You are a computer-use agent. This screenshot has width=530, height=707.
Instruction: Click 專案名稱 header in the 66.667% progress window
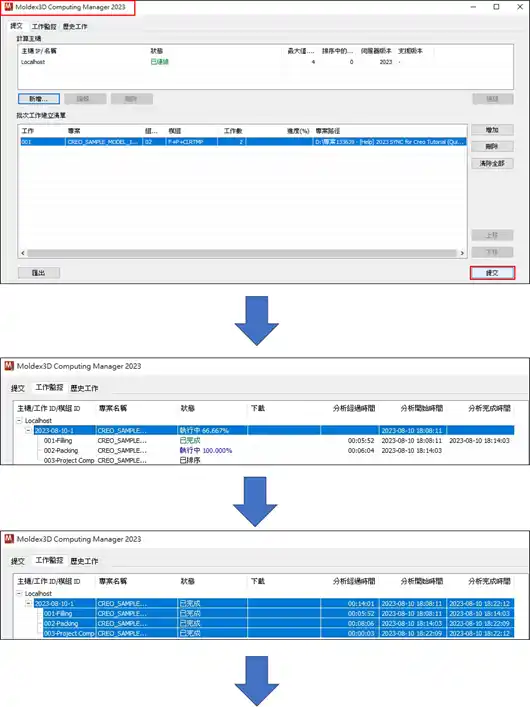click(x=113, y=408)
